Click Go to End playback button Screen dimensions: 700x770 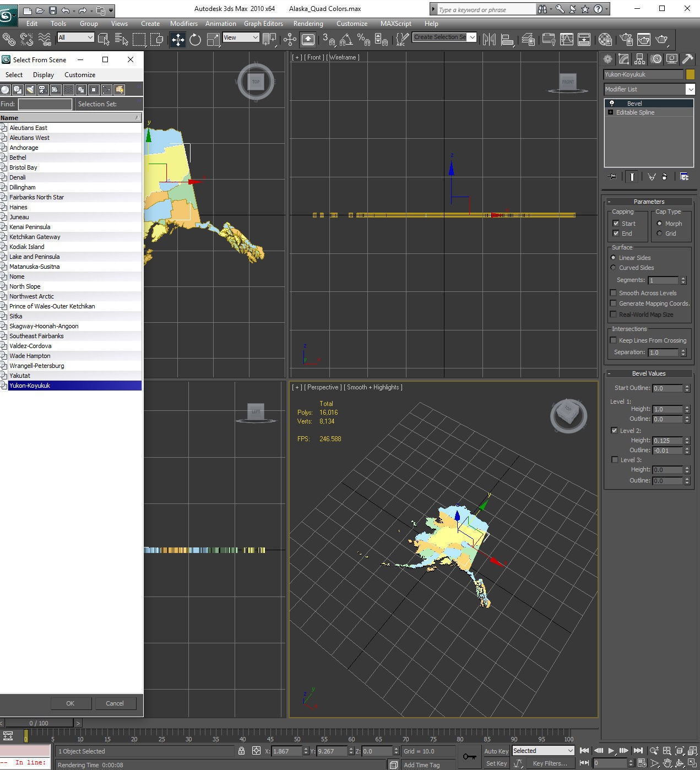click(638, 750)
